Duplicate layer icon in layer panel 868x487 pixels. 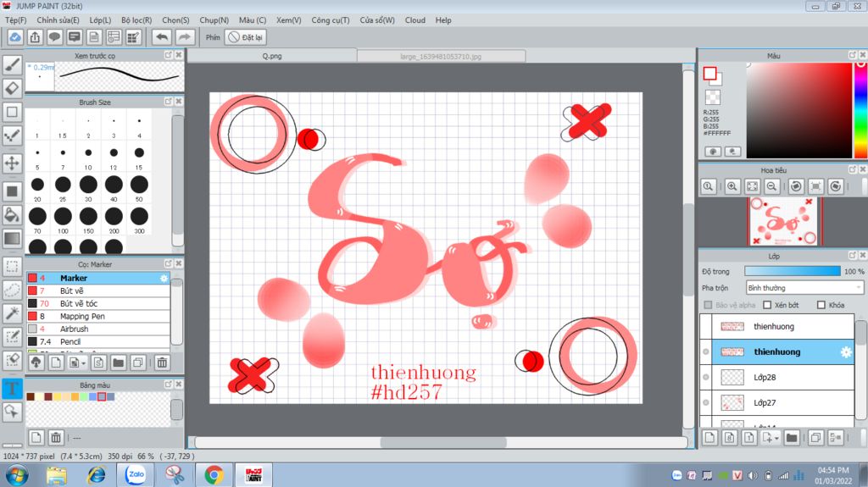[815, 438]
